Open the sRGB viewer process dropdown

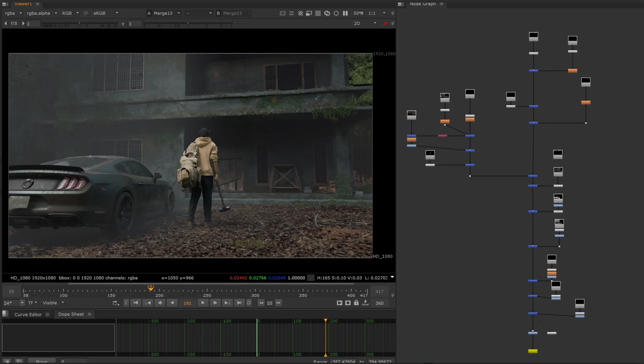tap(106, 13)
